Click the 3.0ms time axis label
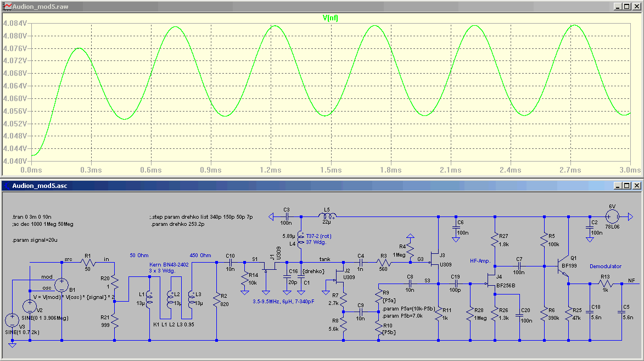 630,170
